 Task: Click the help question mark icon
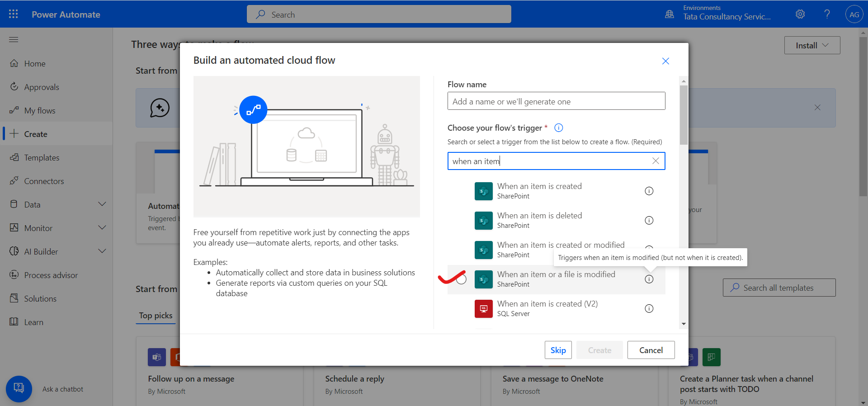tap(827, 14)
